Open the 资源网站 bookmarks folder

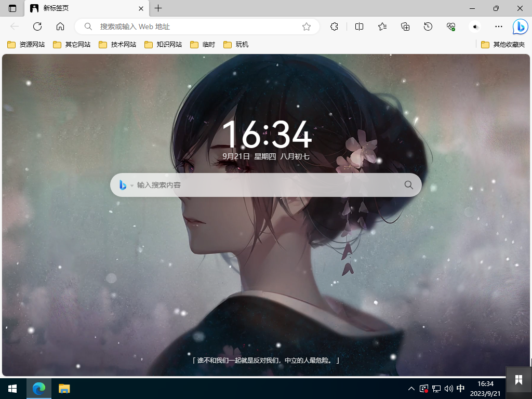coord(26,45)
